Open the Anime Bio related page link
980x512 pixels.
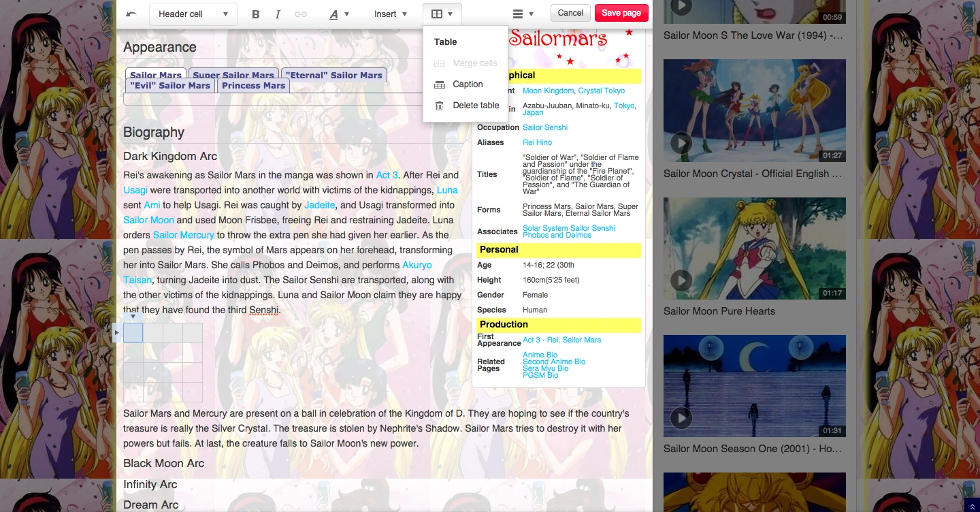click(540, 355)
